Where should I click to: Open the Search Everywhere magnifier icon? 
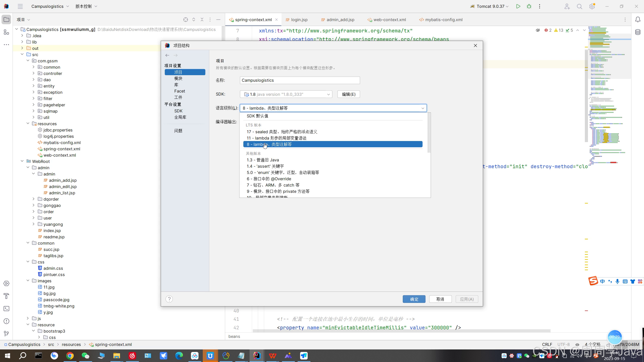pos(580,7)
